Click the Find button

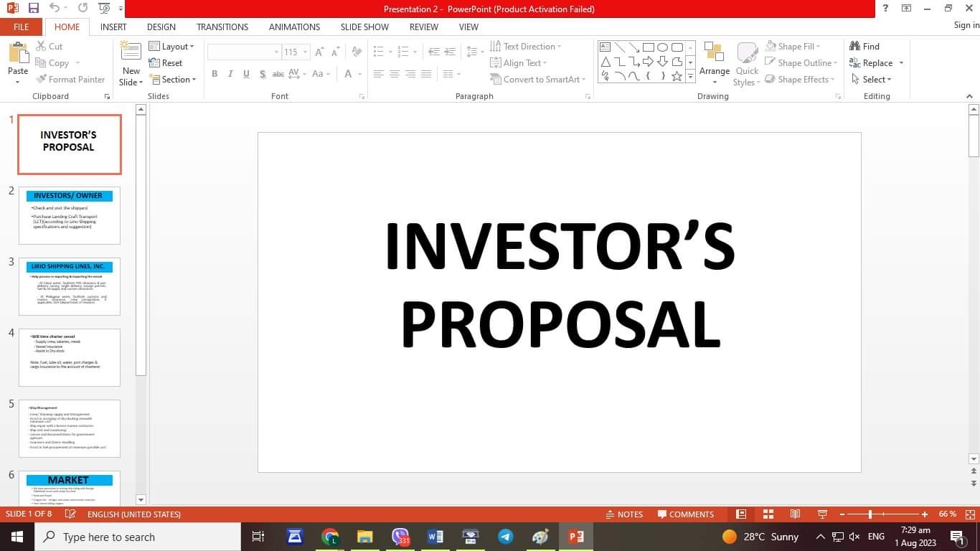[x=864, y=47]
